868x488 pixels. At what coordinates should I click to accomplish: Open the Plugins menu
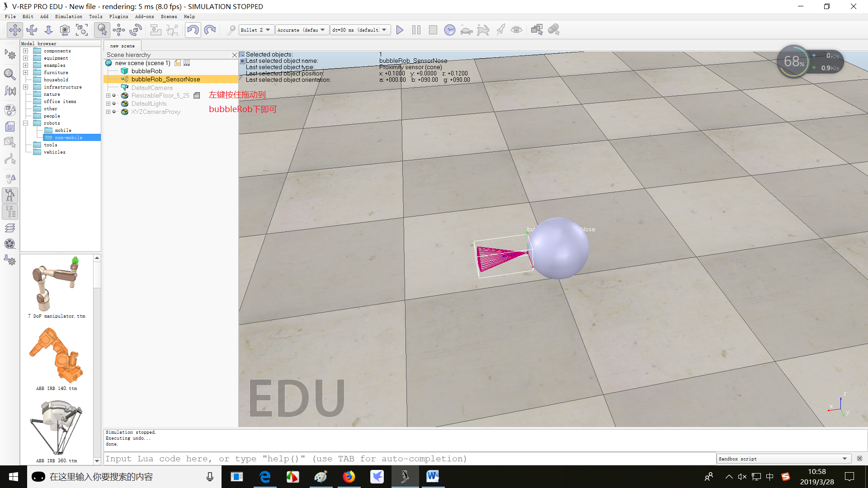(118, 16)
